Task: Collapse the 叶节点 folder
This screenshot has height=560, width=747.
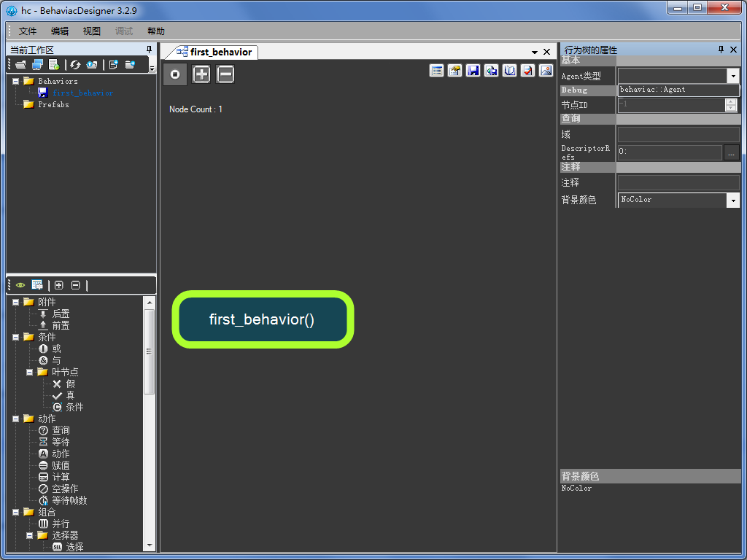Action: [x=29, y=372]
